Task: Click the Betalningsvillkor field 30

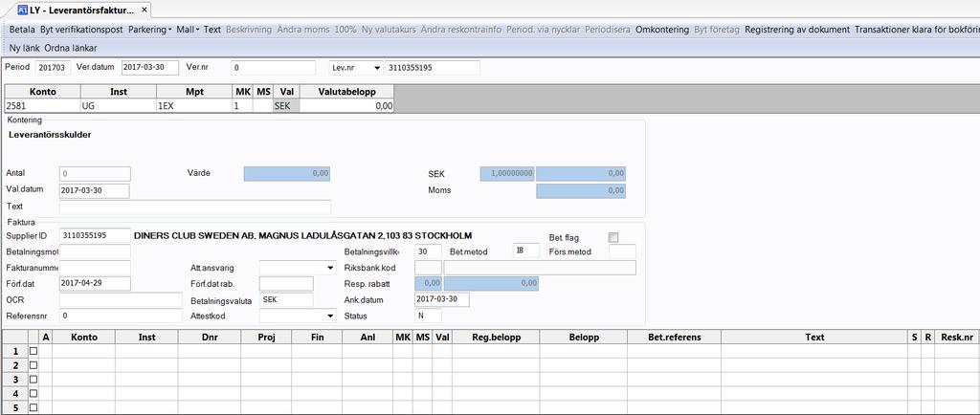Action: (x=428, y=251)
